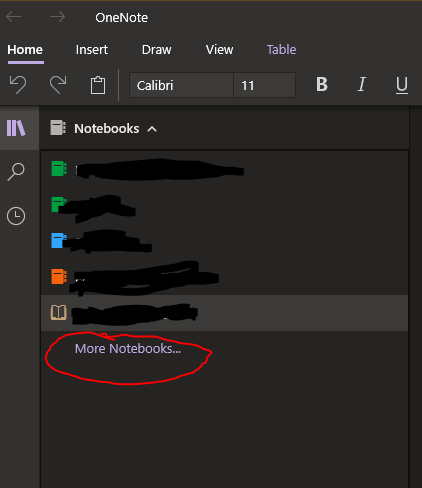Go forward with the right arrow

point(57,17)
